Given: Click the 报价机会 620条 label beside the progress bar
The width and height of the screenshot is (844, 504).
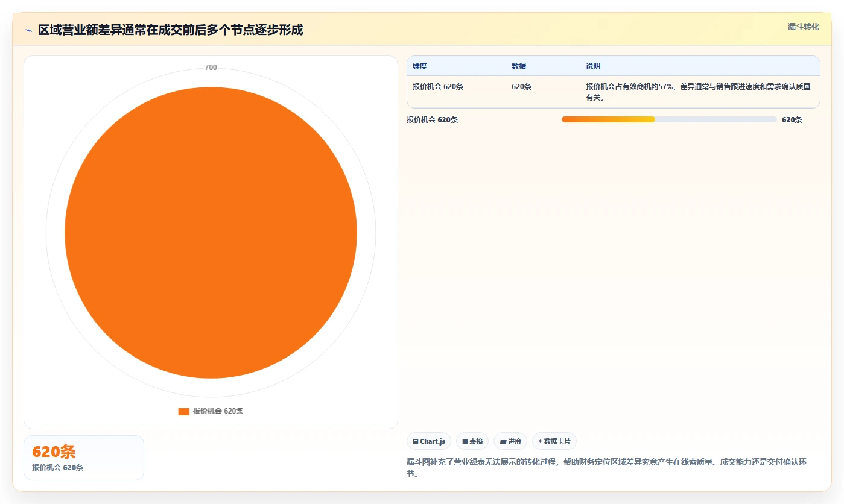Looking at the screenshot, I should [x=432, y=120].
